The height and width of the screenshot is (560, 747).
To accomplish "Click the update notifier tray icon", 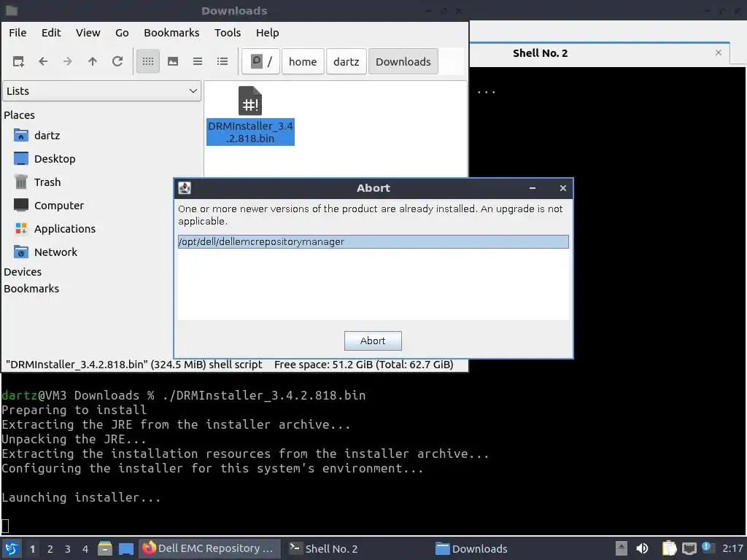I will click(x=706, y=547).
